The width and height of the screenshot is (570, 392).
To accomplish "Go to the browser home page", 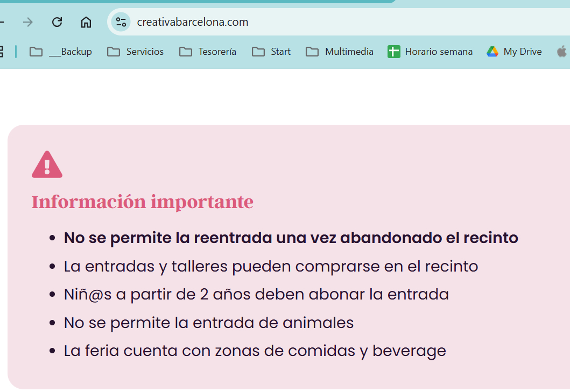I will click(x=86, y=22).
